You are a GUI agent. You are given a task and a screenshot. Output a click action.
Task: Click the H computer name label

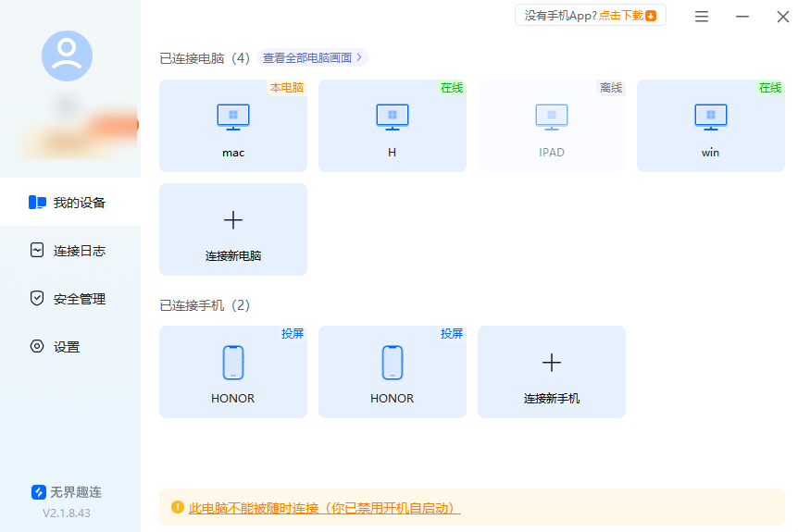392,152
